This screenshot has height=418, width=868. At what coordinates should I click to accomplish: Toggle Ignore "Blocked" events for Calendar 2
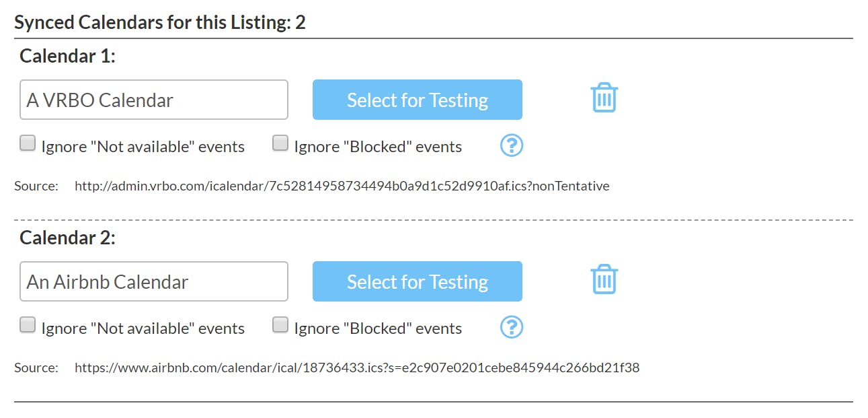[x=280, y=325]
